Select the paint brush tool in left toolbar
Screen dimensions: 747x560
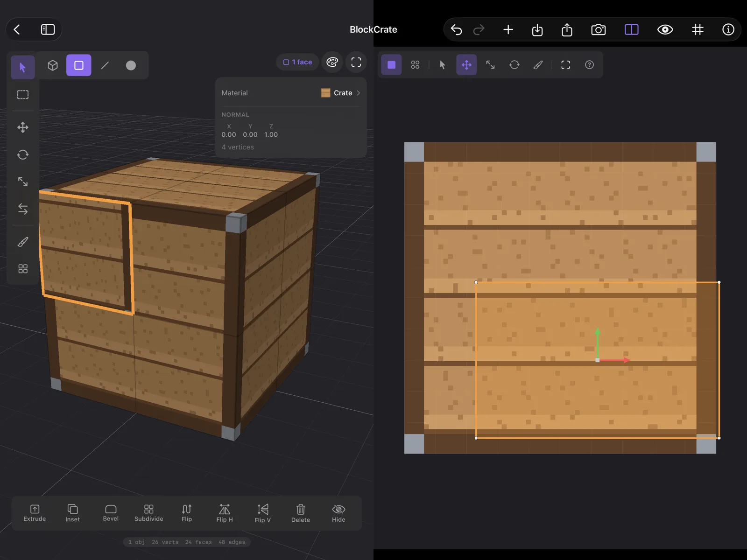click(x=23, y=242)
